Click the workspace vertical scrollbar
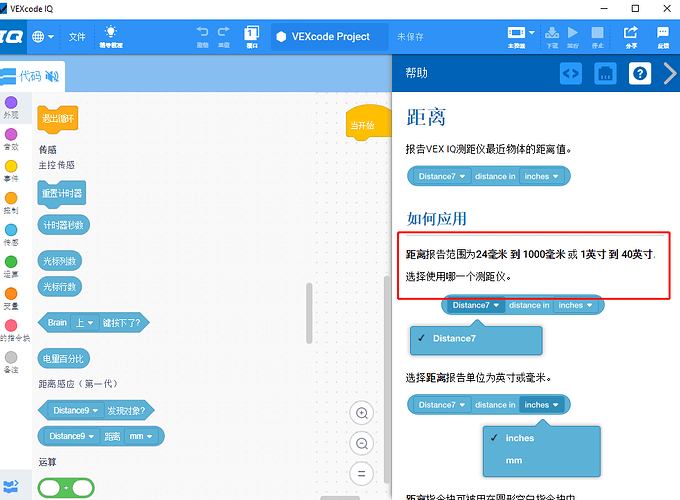 coord(387,379)
